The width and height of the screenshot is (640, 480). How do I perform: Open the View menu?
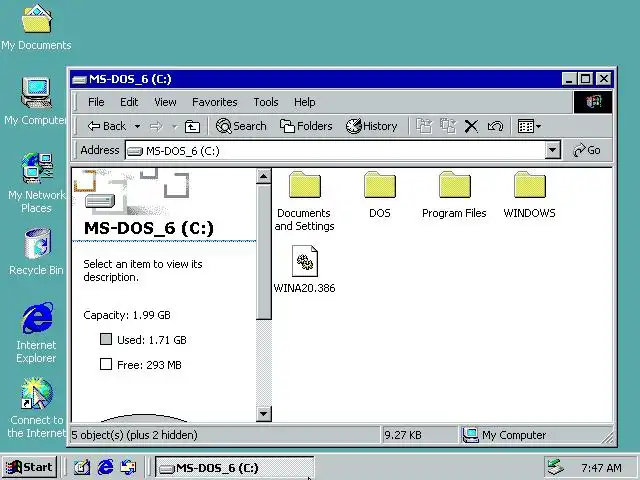coord(165,102)
